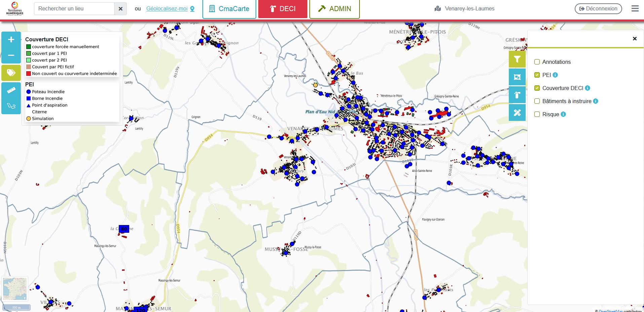Close the layers panel with the X
Screen dimensions: 644x312
[x=635, y=39]
